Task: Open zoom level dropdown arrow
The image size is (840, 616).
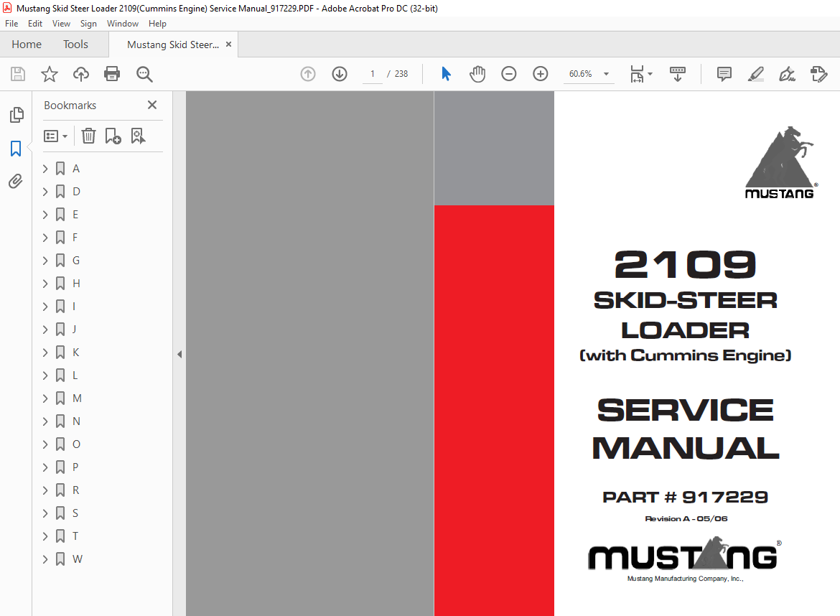Action: pos(607,74)
